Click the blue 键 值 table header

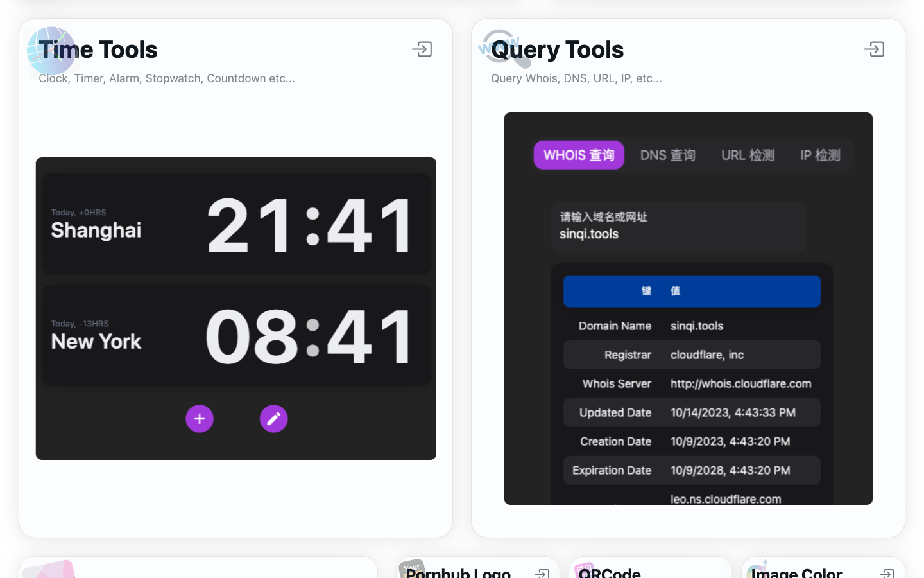pyautogui.click(x=692, y=292)
